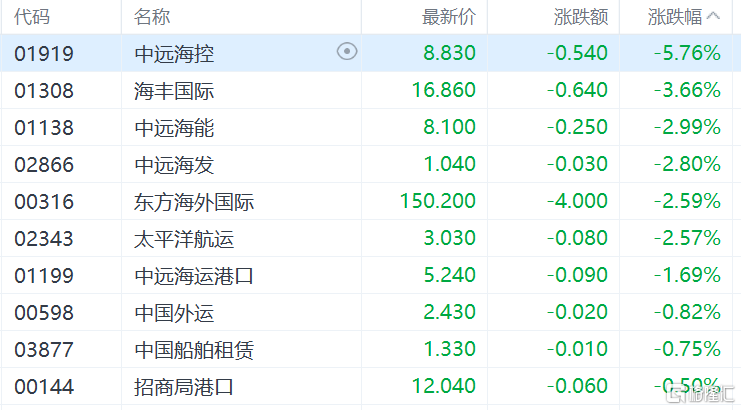Click the latest price 16.860
Image resolution: width=741 pixels, height=410 pixels.
(443, 90)
